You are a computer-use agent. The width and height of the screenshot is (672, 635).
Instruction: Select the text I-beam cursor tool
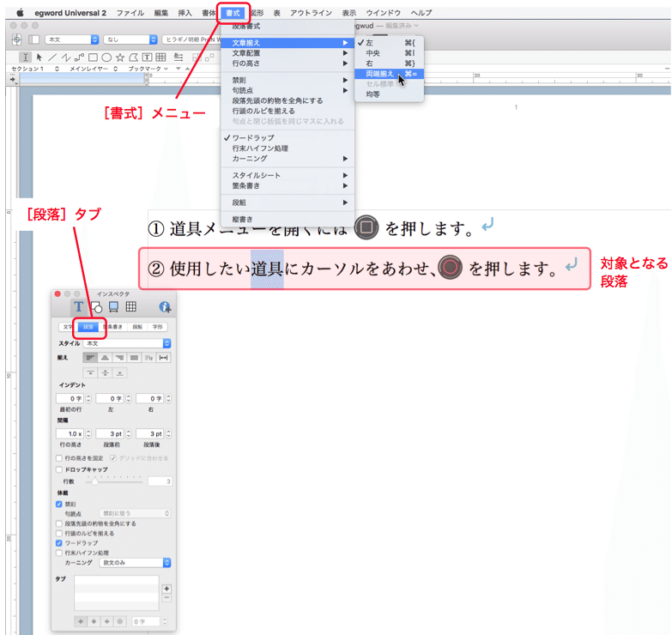(25, 57)
